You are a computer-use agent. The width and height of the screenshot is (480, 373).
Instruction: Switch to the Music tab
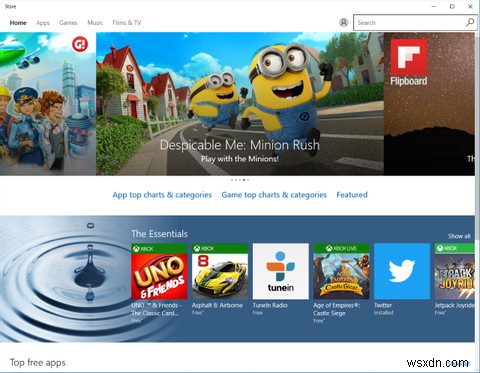tap(95, 23)
